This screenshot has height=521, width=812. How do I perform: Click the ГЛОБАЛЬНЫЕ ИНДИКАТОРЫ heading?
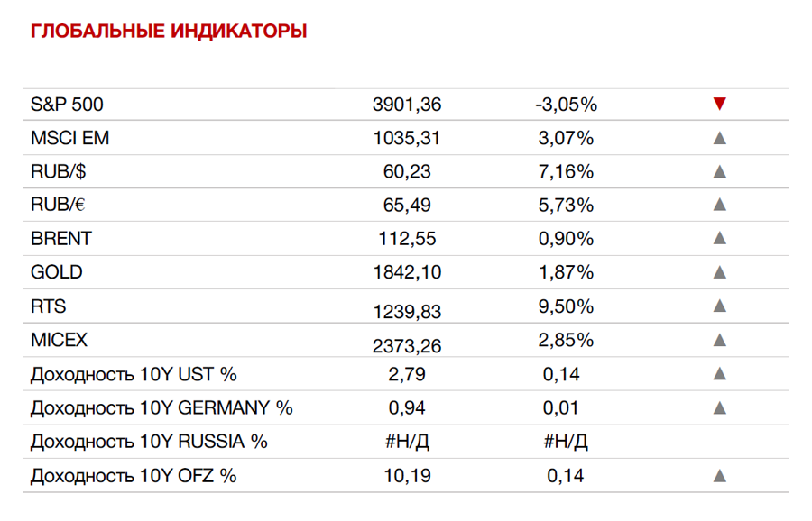coord(169,31)
